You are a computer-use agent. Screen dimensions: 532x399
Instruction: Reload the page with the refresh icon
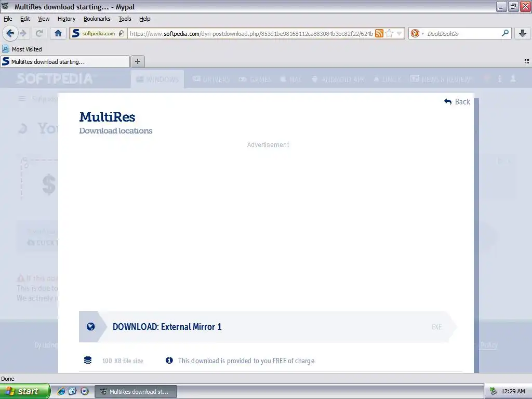point(39,33)
